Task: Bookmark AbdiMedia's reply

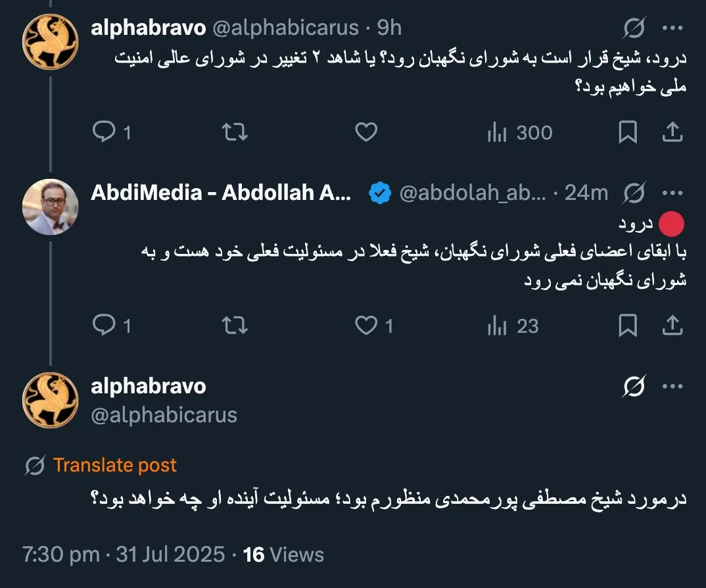Action: (629, 326)
